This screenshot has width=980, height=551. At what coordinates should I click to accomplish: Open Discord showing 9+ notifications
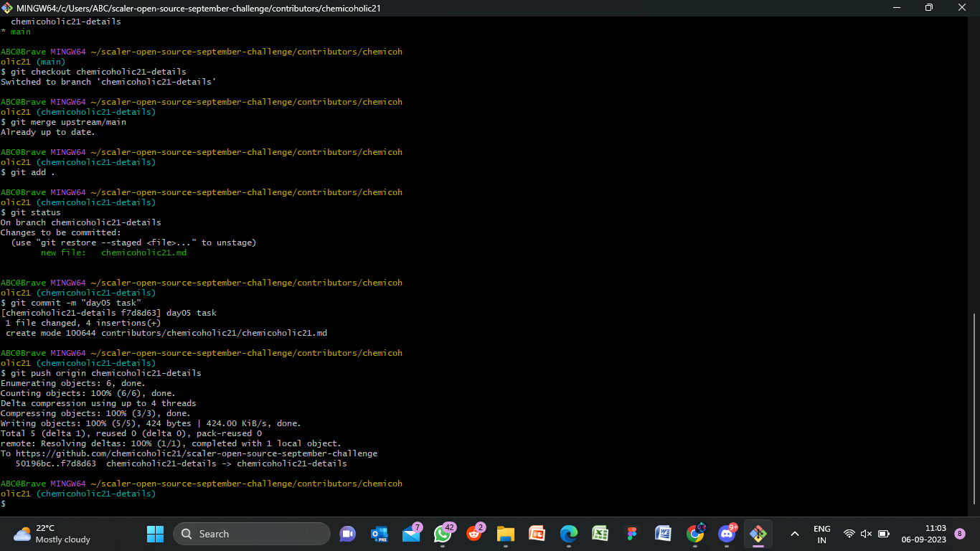pyautogui.click(x=726, y=534)
